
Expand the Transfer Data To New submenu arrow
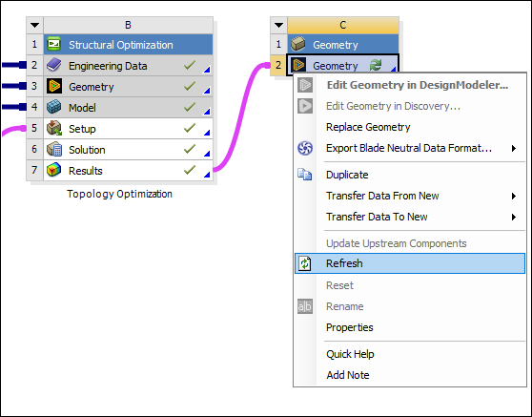point(514,217)
